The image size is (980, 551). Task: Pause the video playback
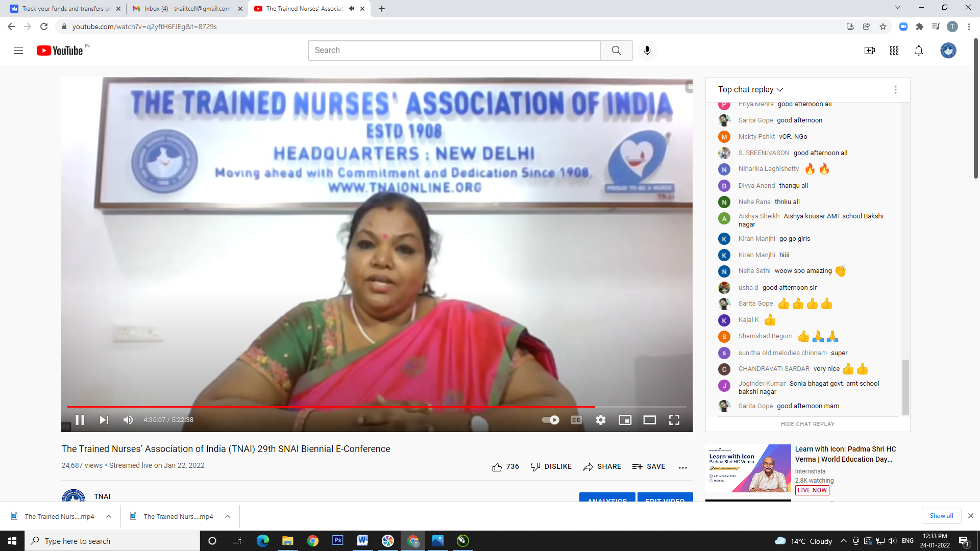(80, 420)
